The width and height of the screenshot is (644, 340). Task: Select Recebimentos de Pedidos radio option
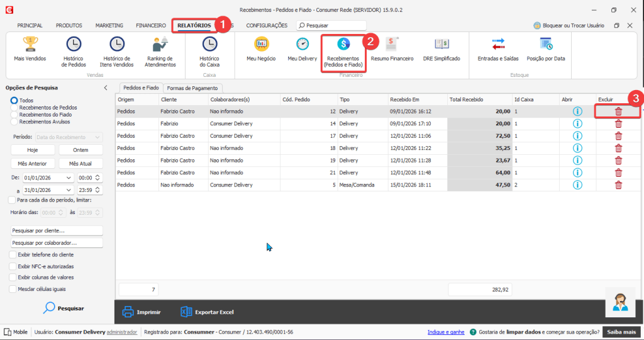[14, 108]
